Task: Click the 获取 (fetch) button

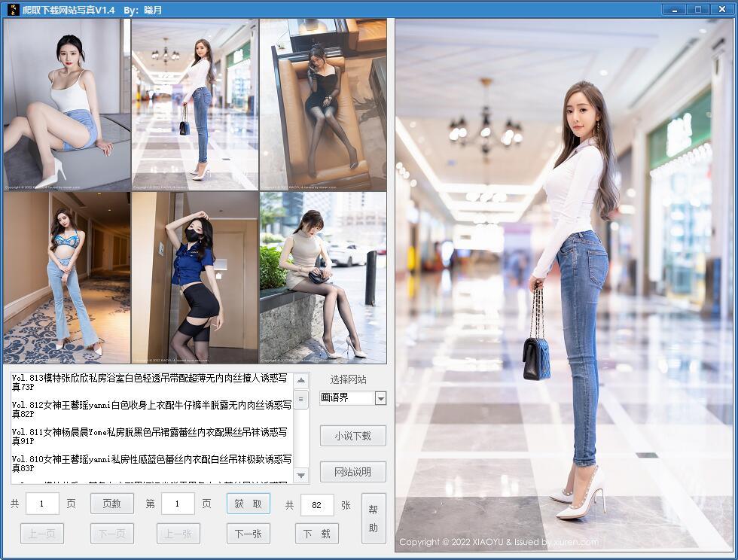Action: 249,504
